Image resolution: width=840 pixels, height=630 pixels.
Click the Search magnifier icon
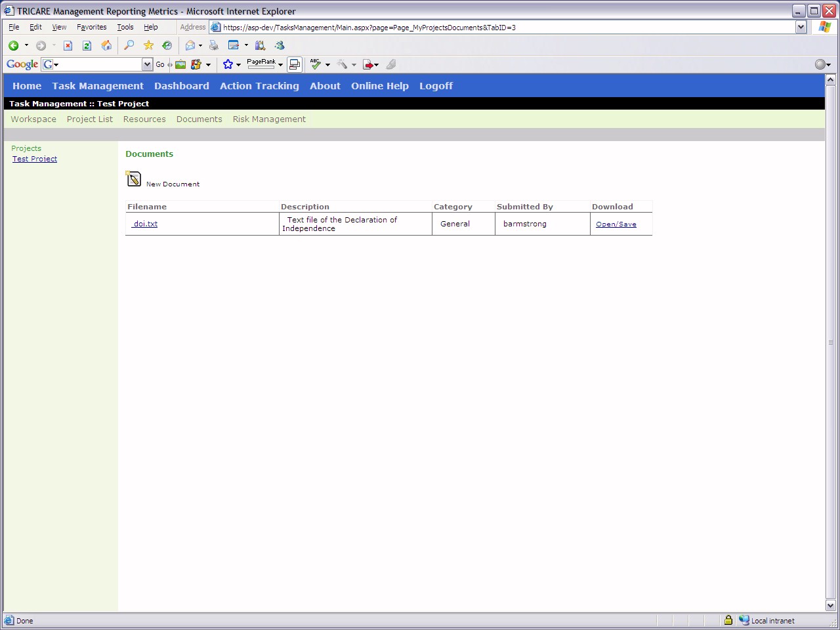pos(129,45)
